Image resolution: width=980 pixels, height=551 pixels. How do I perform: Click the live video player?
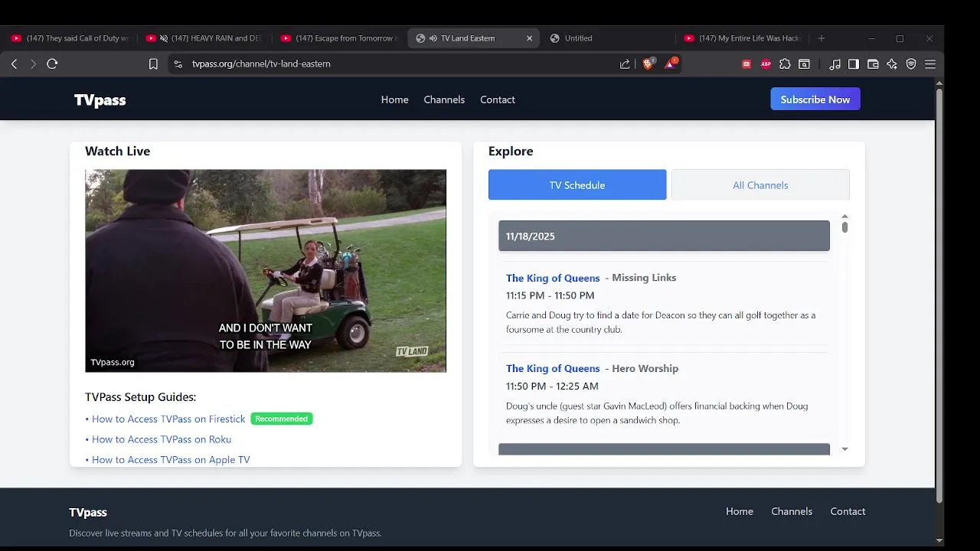click(x=266, y=271)
